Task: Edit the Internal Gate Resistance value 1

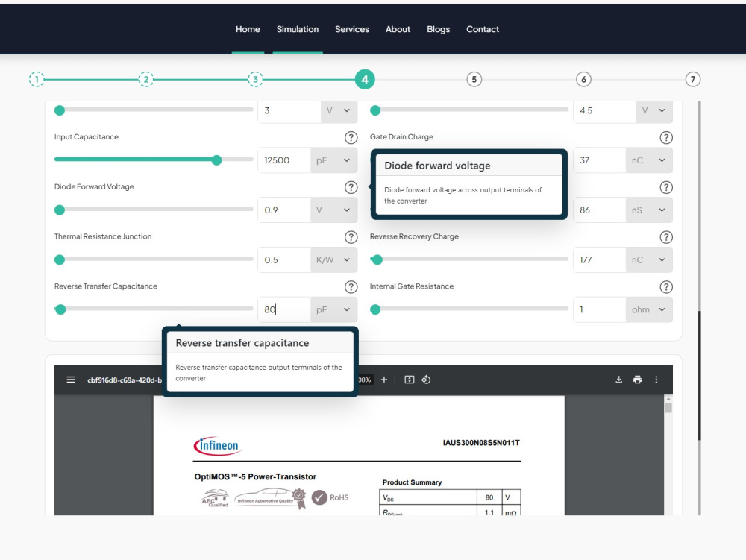Action: 600,310
